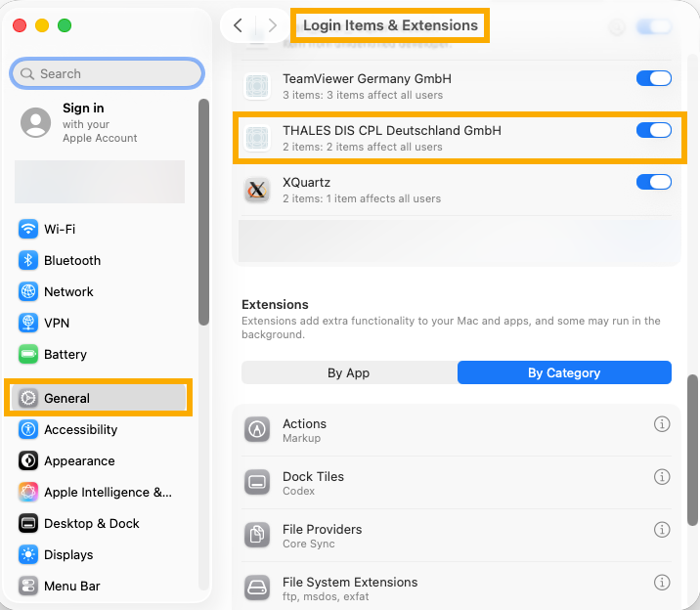Viewport: 700px width, 610px height.
Task: Click the user avatar Sign in icon
Action: 36,122
